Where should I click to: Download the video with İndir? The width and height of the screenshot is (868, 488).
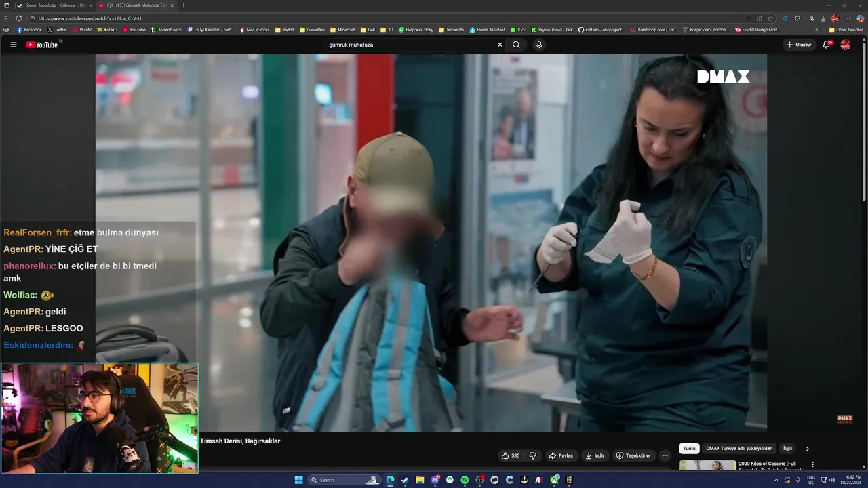tap(595, 455)
